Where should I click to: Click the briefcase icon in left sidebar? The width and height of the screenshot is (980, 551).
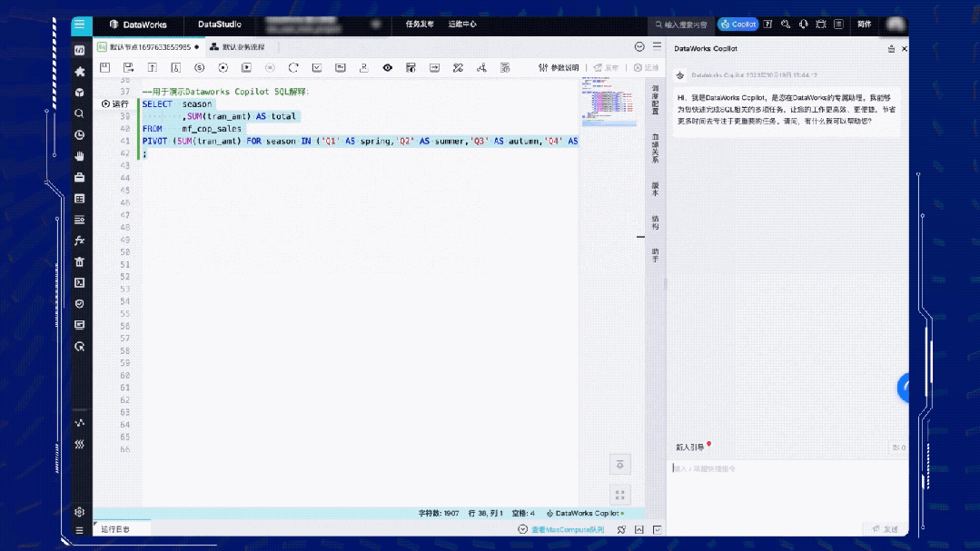point(79,177)
